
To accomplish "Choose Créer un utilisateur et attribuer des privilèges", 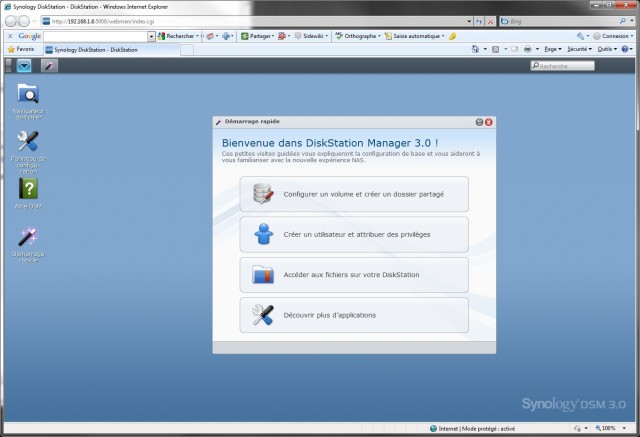I will click(354, 234).
